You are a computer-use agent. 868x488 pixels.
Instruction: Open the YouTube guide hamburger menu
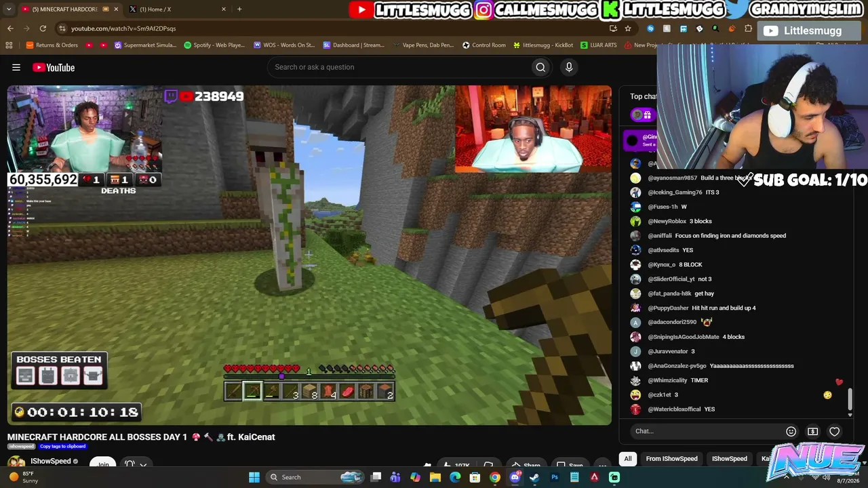16,67
